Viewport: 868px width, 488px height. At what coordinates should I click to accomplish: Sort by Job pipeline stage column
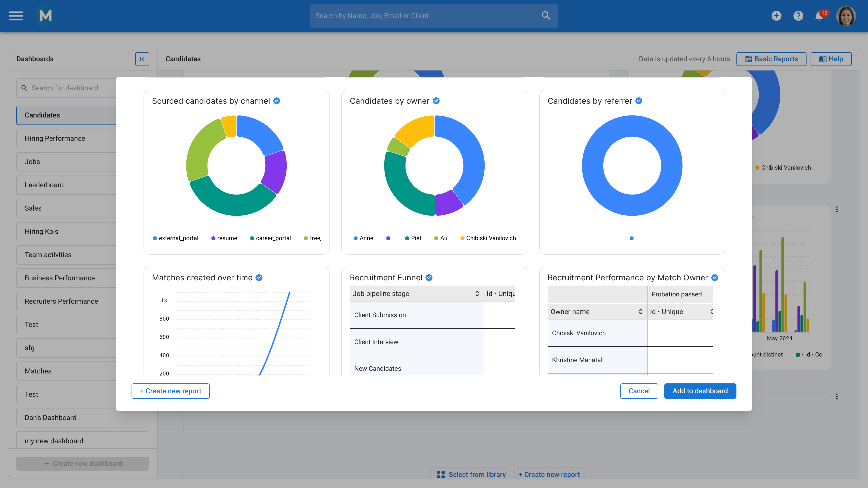point(477,293)
